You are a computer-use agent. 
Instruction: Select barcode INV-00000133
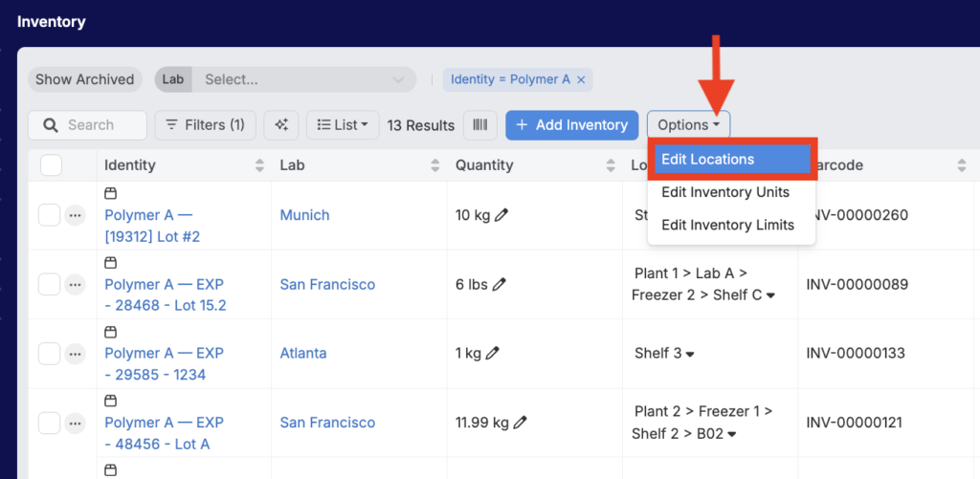[x=856, y=354]
